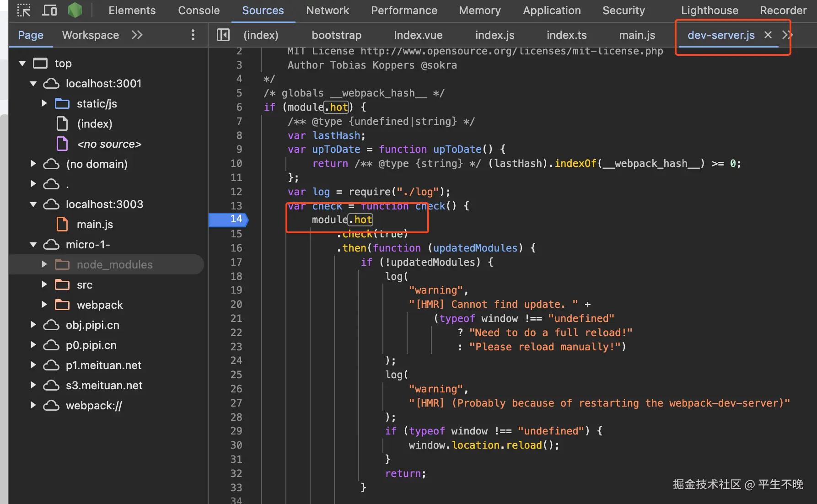Open the Lighthouse tab
The image size is (817, 504).
710,10
